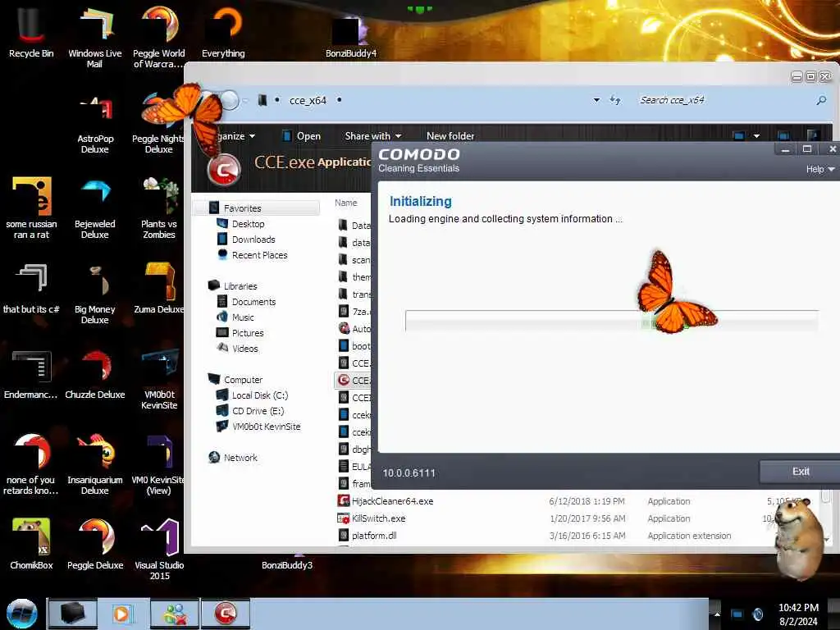Open the ChomikBox desktop icon
This screenshot has width=840, height=630.
pos(31,543)
